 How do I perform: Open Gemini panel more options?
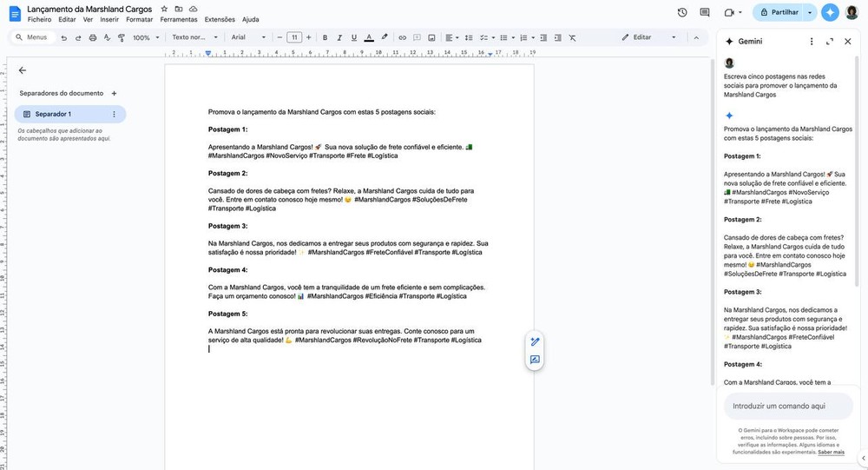click(812, 42)
